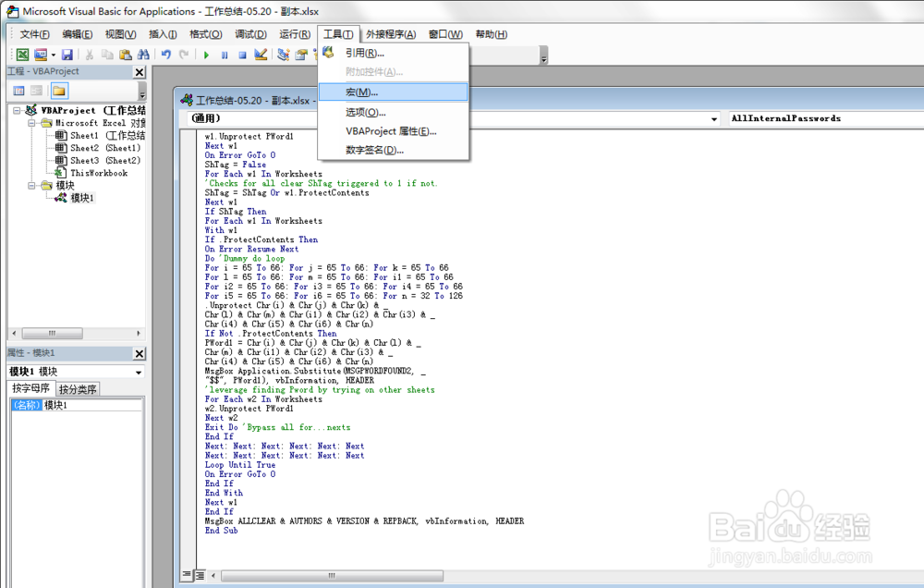Screen dimensions: 924x588
Task: Click project panel scroll right arrow
Action: pos(139,333)
